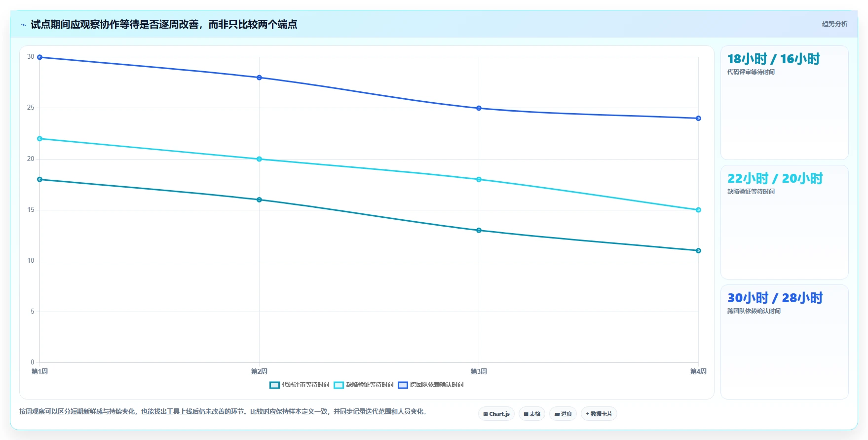This screenshot has height=440, width=868.
Task: Click 缺陷验证等待时间 data point at 第2周
Action: 259,159
